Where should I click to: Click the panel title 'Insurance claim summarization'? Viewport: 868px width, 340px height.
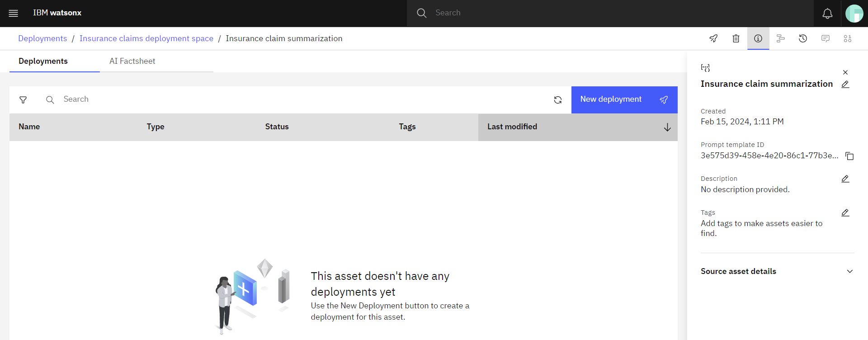point(767,84)
